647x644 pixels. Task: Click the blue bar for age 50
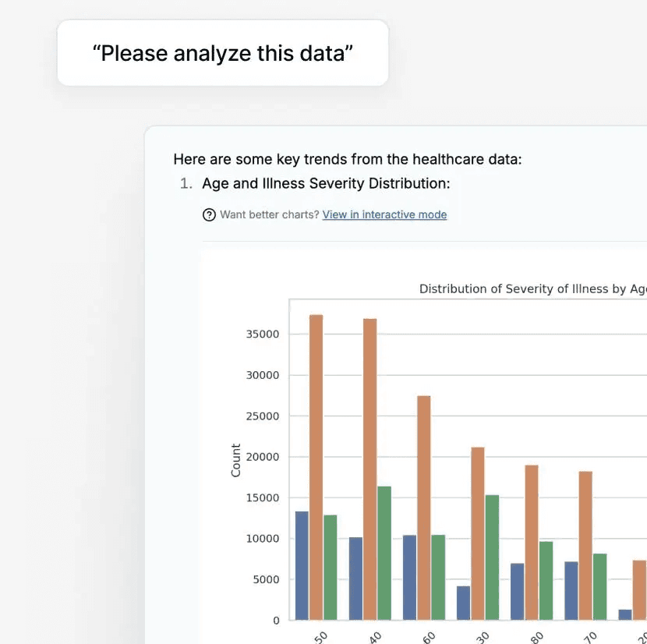[x=302, y=565]
